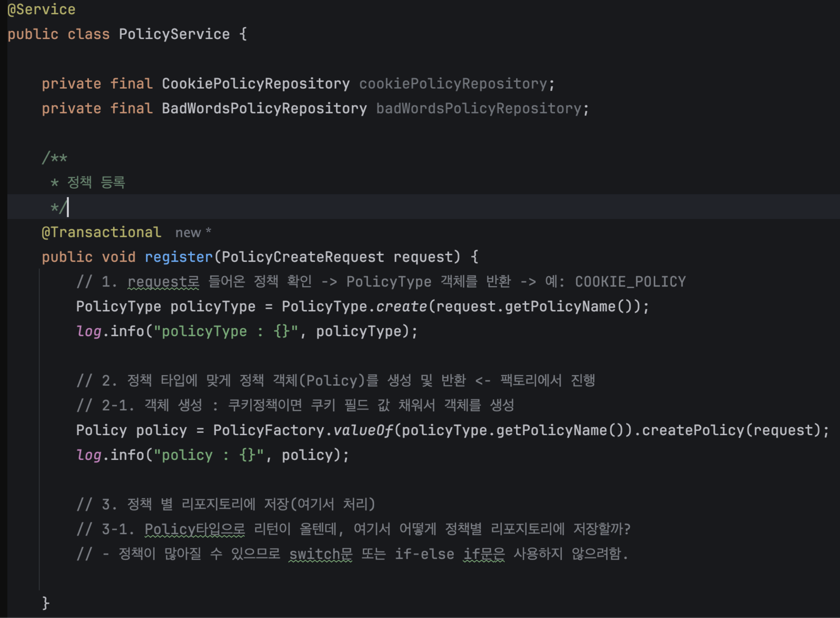Click the PolicyCreateRequest parameter type

[303, 257]
